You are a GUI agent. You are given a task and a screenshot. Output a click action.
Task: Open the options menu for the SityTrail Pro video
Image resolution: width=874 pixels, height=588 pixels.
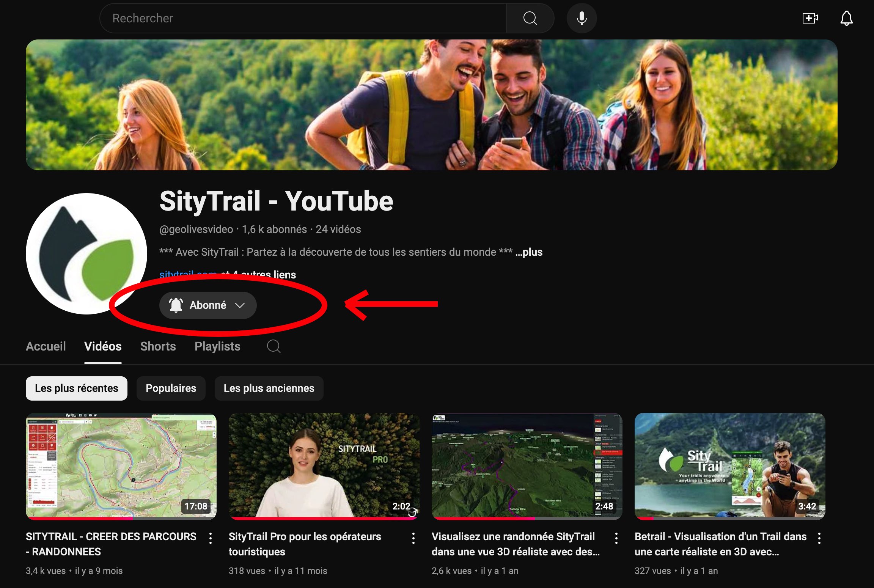coord(413,538)
